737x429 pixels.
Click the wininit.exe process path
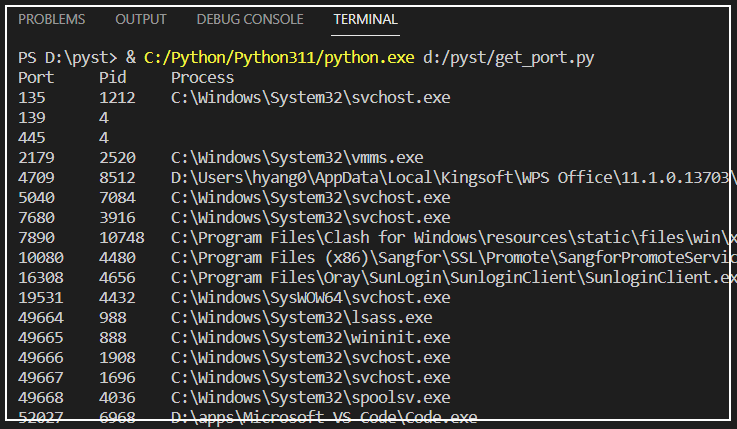(310, 338)
